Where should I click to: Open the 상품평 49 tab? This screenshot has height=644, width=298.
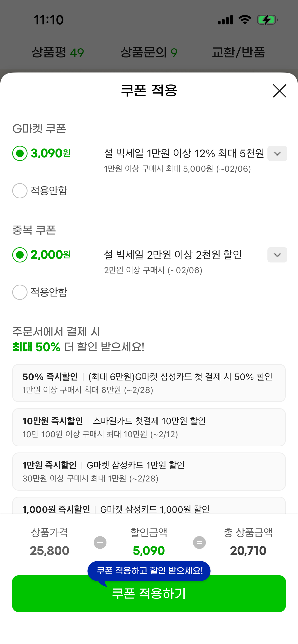tap(58, 53)
